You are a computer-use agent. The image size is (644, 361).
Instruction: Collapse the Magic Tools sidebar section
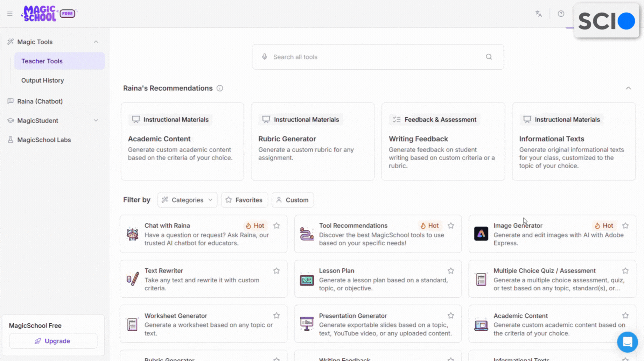coord(96,42)
